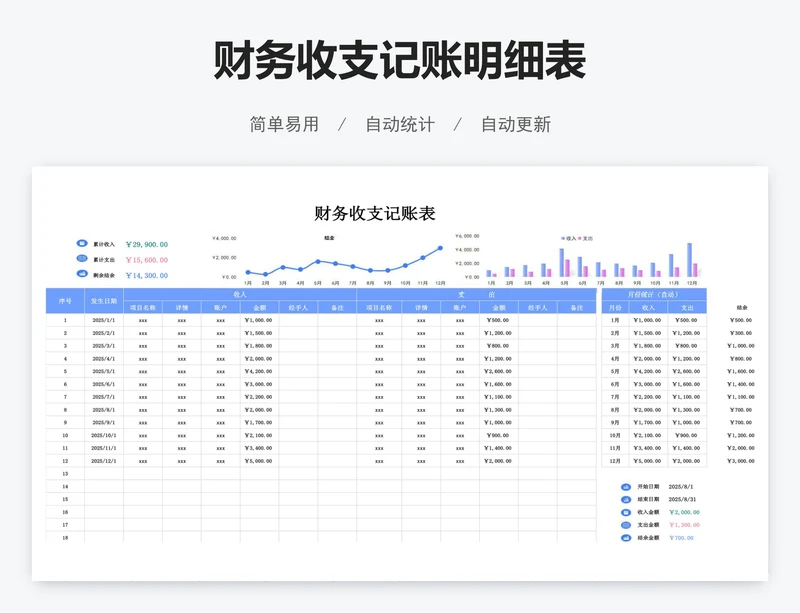
Task: Select date cell 2025/1/1 in row 1
Action: 104,321
